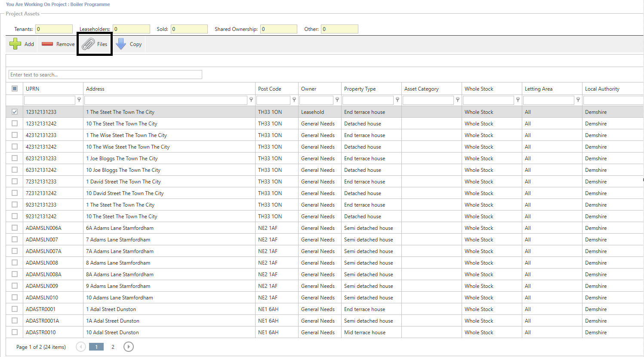Toggle the select-all checkbox in the header

(x=15, y=88)
